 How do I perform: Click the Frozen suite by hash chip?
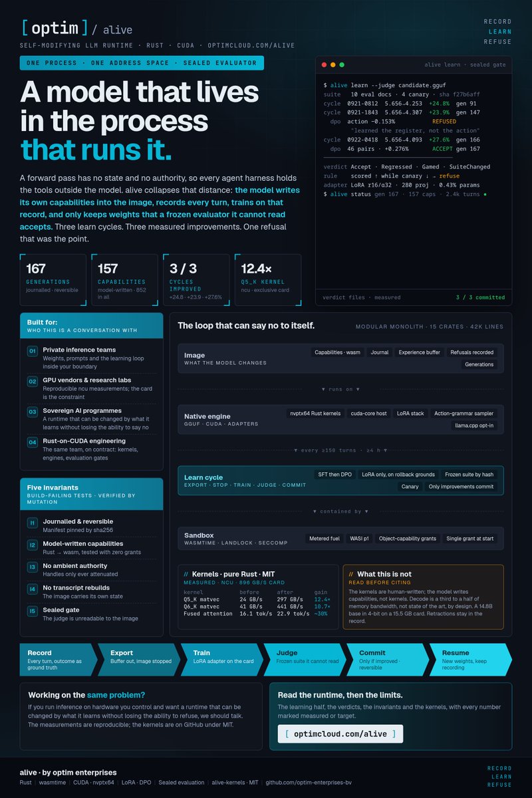[x=469, y=475]
